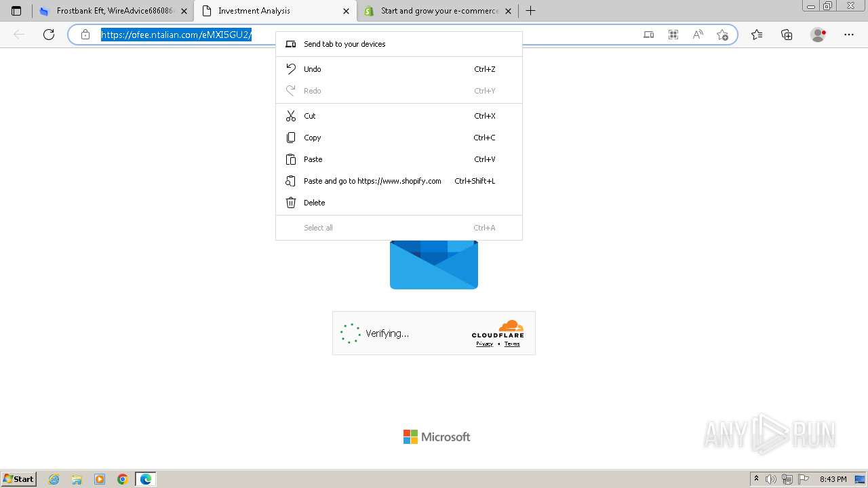The height and width of the screenshot is (488, 868).
Task: Switch to Microsoft Edge taskbar button
Action: (x=146, y=479)
